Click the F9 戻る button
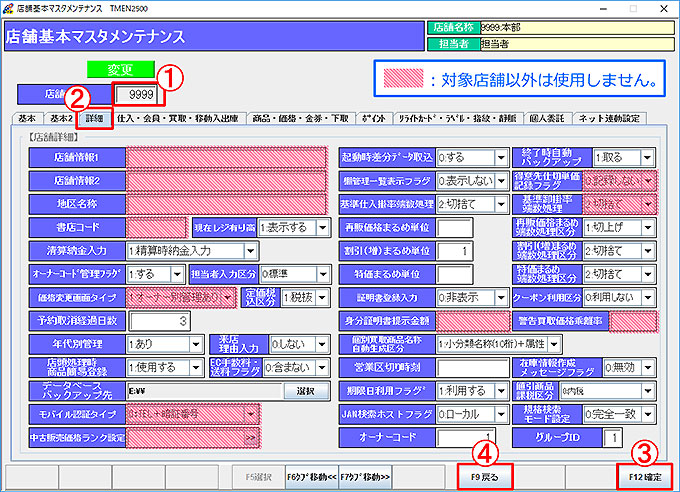The image size is (680, 492). 484,477
